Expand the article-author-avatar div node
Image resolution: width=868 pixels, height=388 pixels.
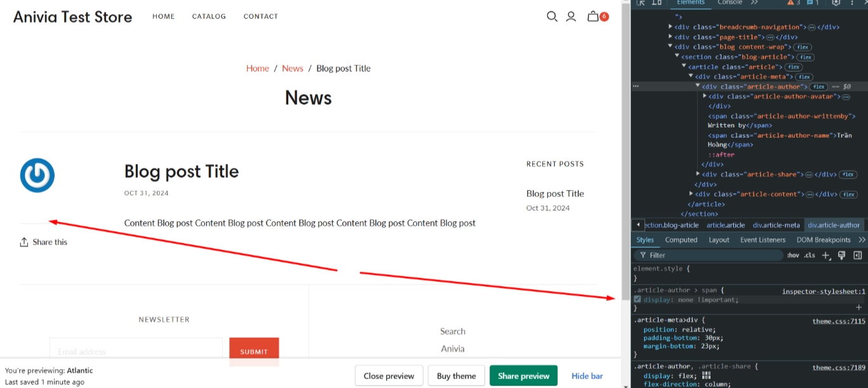click(x=705, y=96)
